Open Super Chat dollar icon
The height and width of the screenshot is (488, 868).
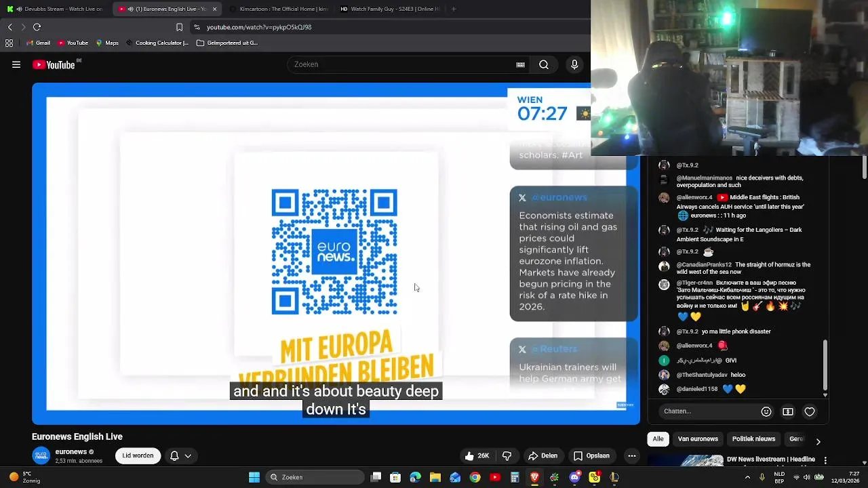(x=788, y=411)
